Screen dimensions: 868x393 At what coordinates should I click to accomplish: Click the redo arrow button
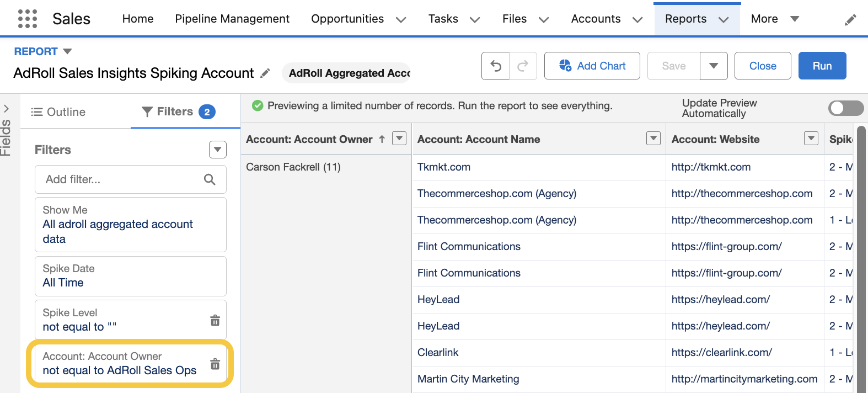pos(523,66)
